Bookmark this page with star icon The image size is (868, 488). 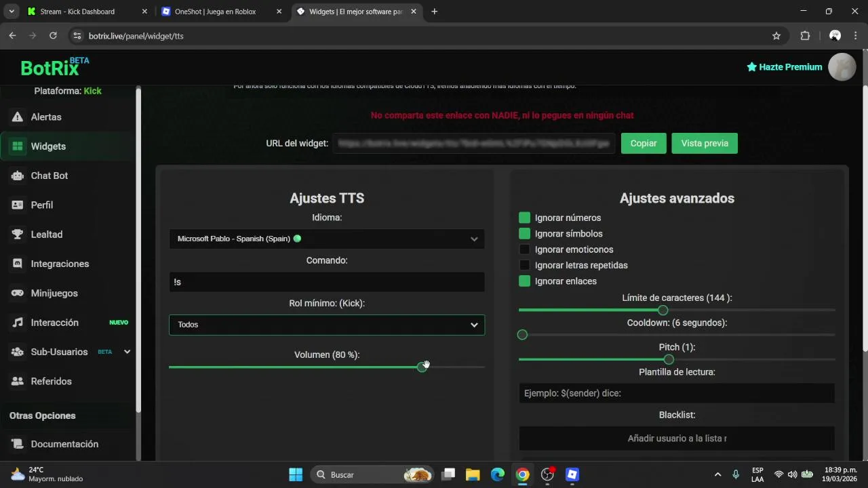click(x=776, y=36)
